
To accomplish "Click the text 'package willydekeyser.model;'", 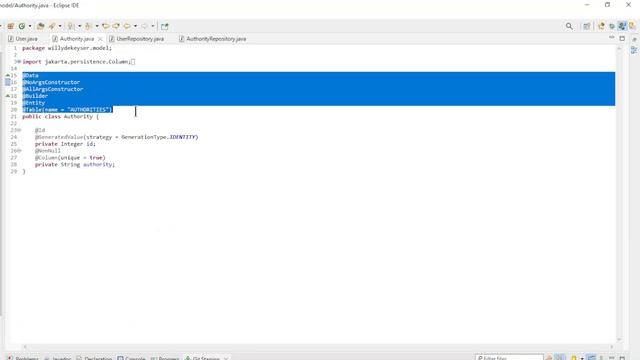I will [67, 48].
